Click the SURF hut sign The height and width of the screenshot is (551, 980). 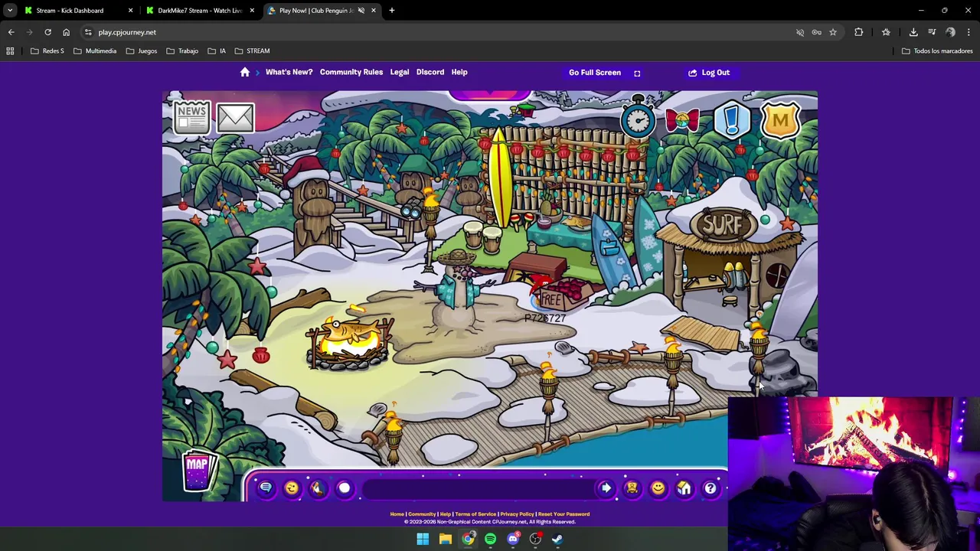tap(724, 223)
